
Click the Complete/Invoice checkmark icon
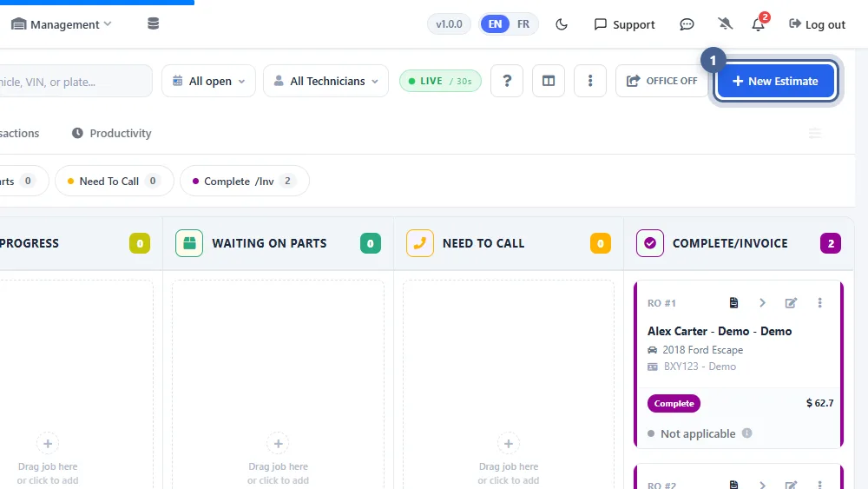[x=650, y=243]
